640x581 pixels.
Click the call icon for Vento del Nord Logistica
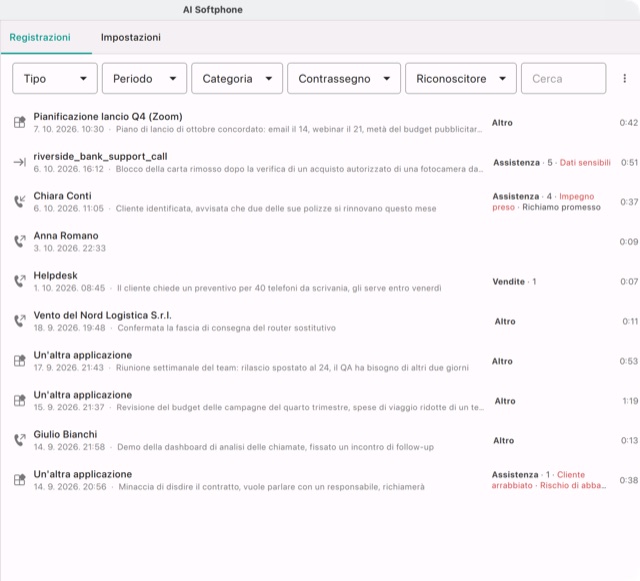point(20,321)
